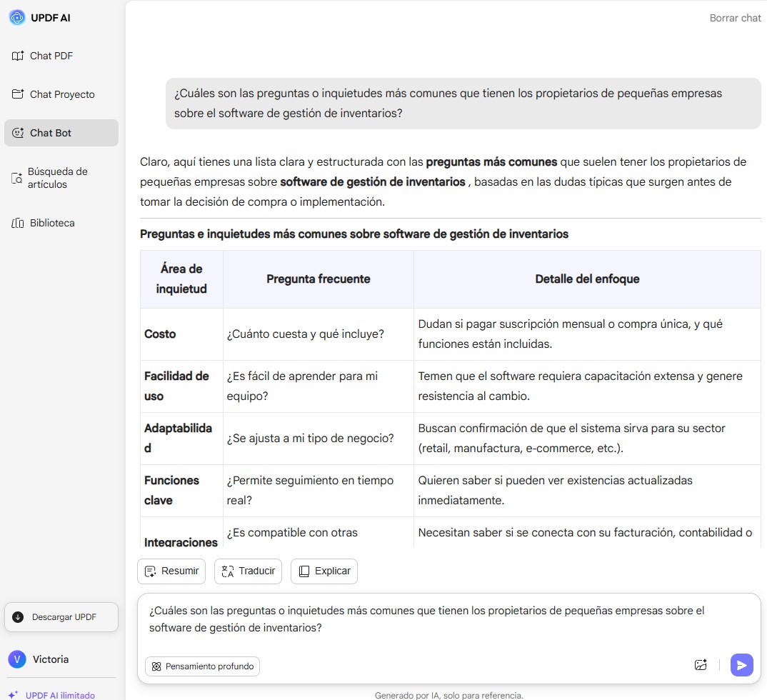The height and width of the screenshot is (700, 767).
Task: Click the Facilidad de uso cell
Action: tap(181, 386)
